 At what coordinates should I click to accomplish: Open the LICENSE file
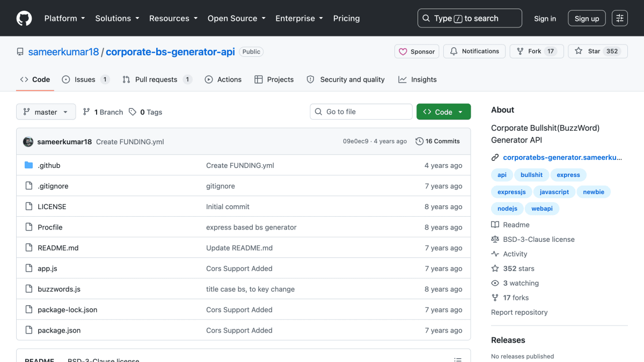point(52,206)
